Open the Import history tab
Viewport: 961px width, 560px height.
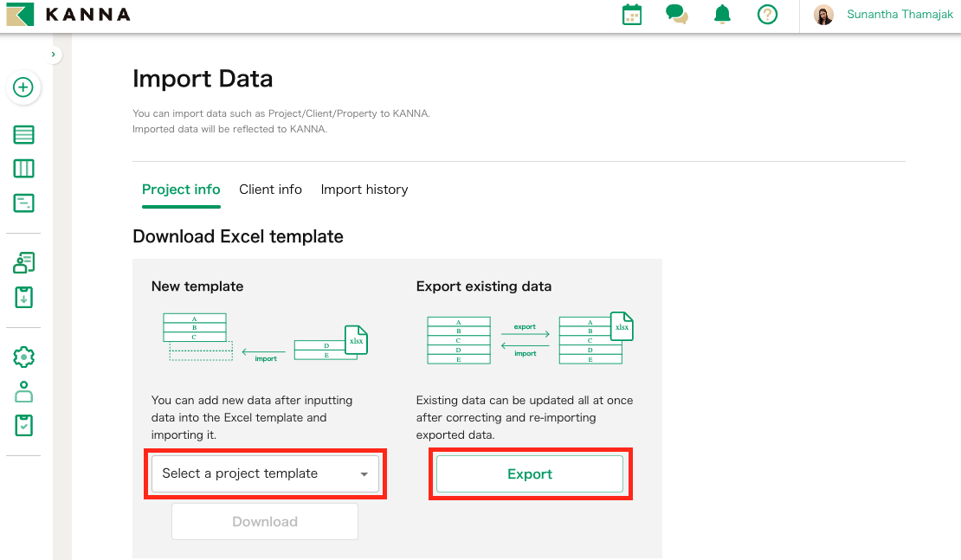364,189
